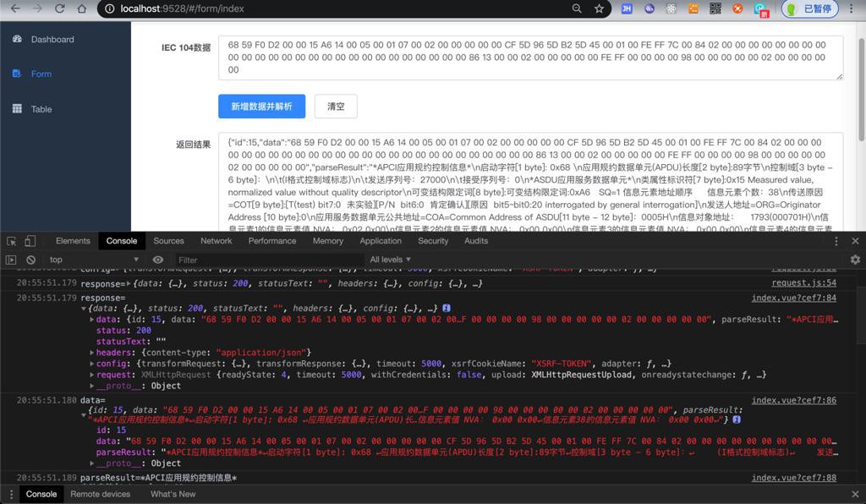866x504 pixels.
Task: Open the React DevTools extension icon
Action: coord(671,8)
